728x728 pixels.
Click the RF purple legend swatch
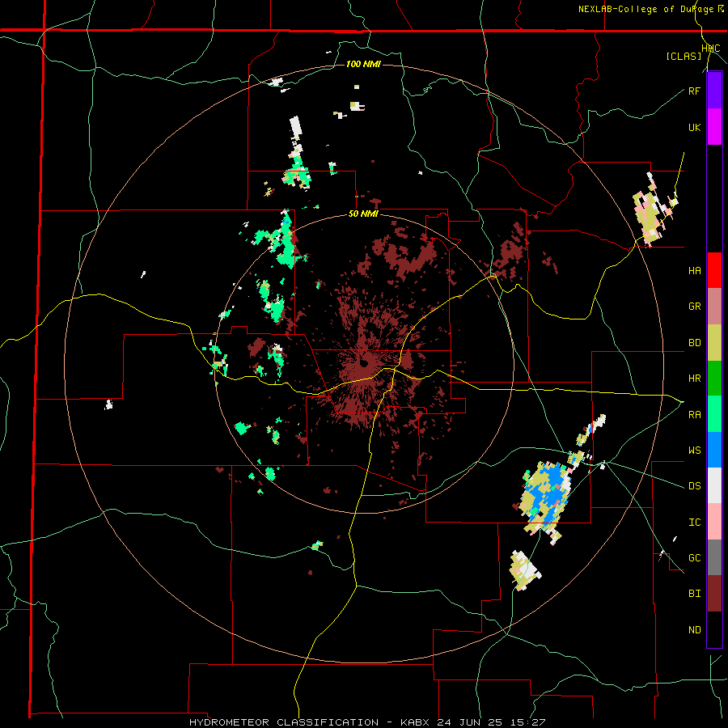point(714,91)
